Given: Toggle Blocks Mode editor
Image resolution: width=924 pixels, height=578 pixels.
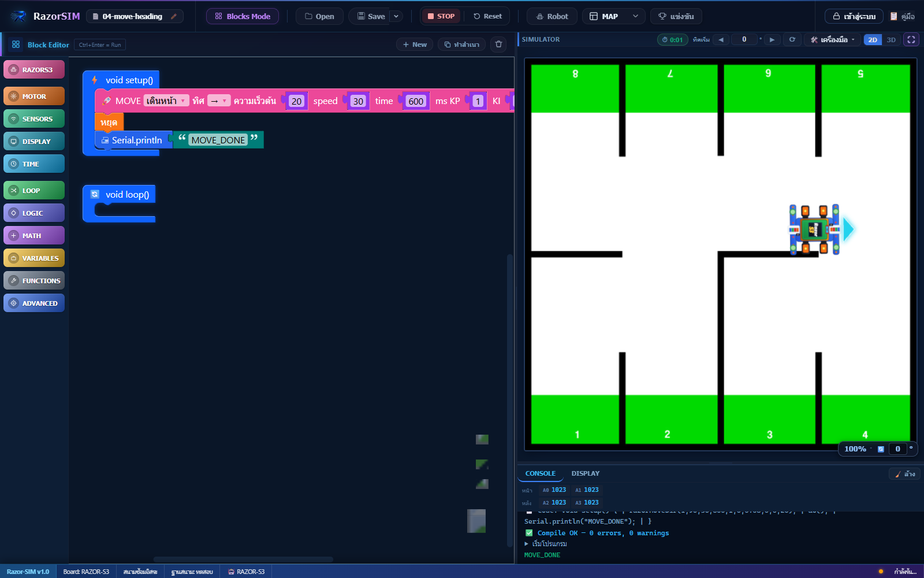Looking at the screenshot, I should (243, 16).
